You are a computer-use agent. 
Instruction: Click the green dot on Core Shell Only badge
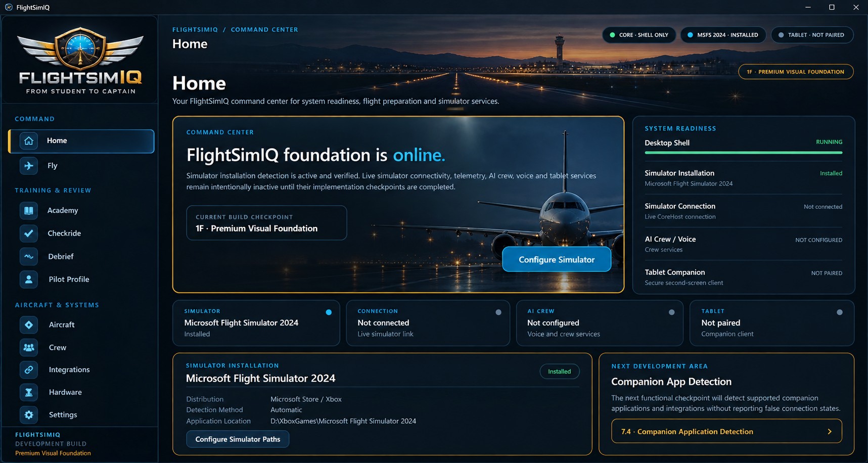[x=612, y=35]
